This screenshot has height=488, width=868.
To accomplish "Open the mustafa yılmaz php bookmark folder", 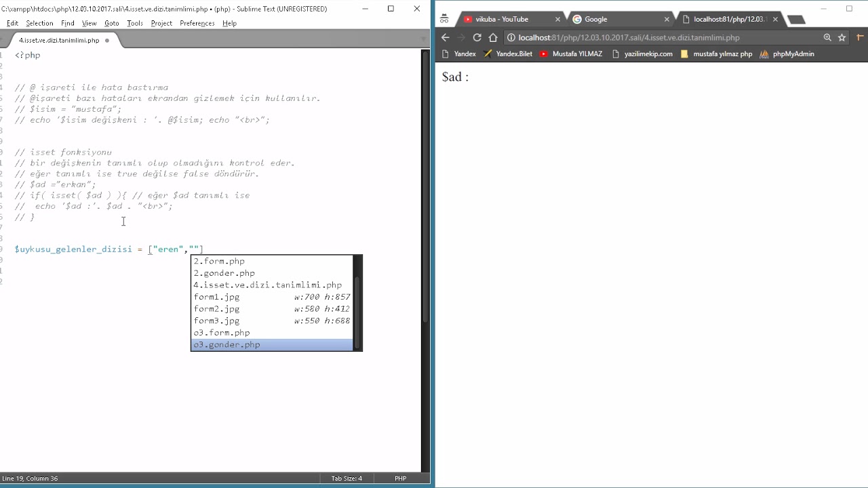I will pyautogui.click(x=716, y=54).
